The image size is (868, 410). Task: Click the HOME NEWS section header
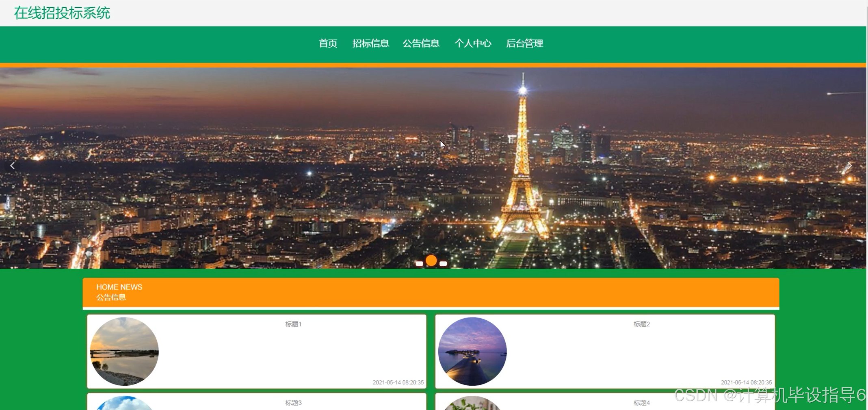click(119, 287)
